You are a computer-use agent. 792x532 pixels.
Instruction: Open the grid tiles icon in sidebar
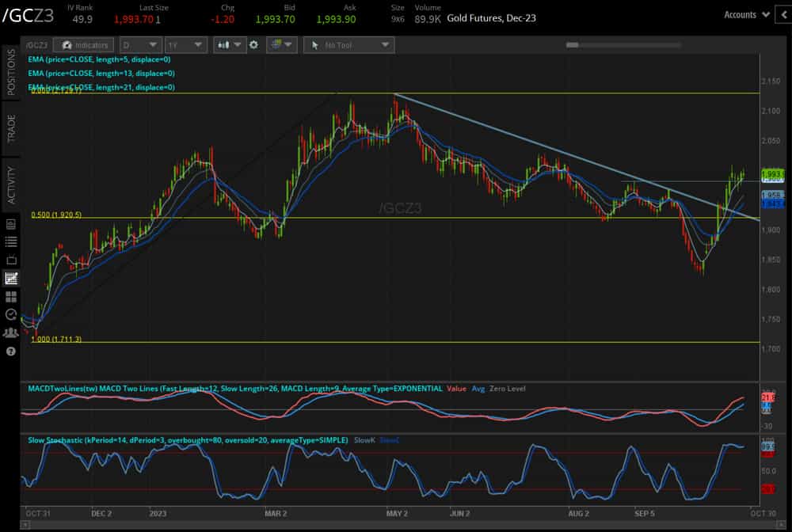(x=11, y=297)
